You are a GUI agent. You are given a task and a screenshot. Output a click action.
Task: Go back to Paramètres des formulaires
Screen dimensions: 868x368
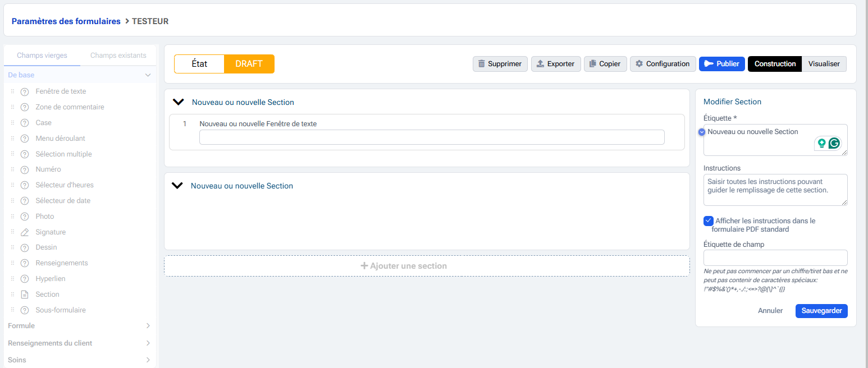(66, 21)
